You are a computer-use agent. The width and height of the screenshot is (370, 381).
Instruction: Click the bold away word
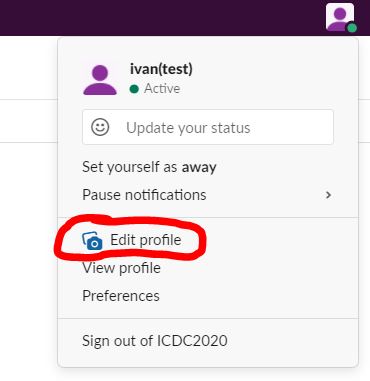[x=199, y=167]
